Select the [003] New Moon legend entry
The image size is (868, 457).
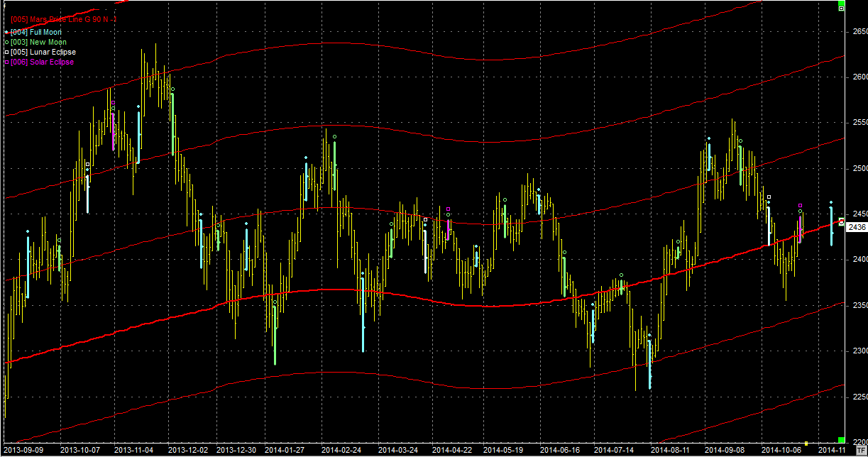(x=38, y=42)
